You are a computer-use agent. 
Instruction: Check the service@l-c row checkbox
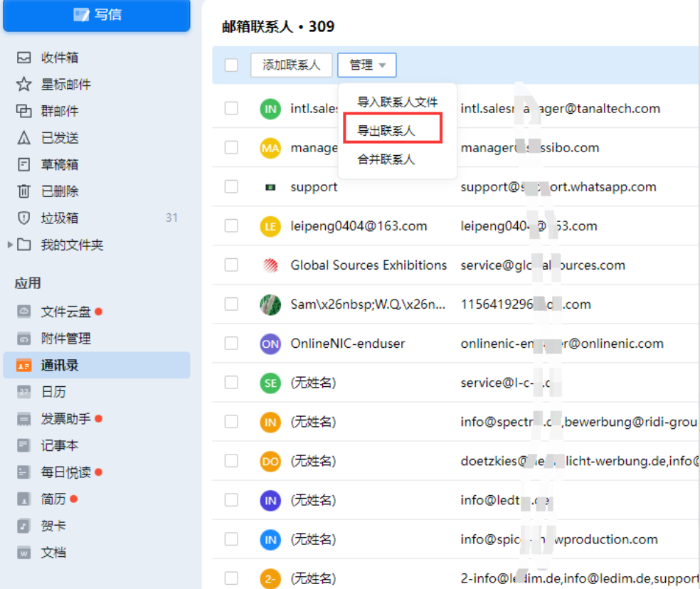(231, 382)
